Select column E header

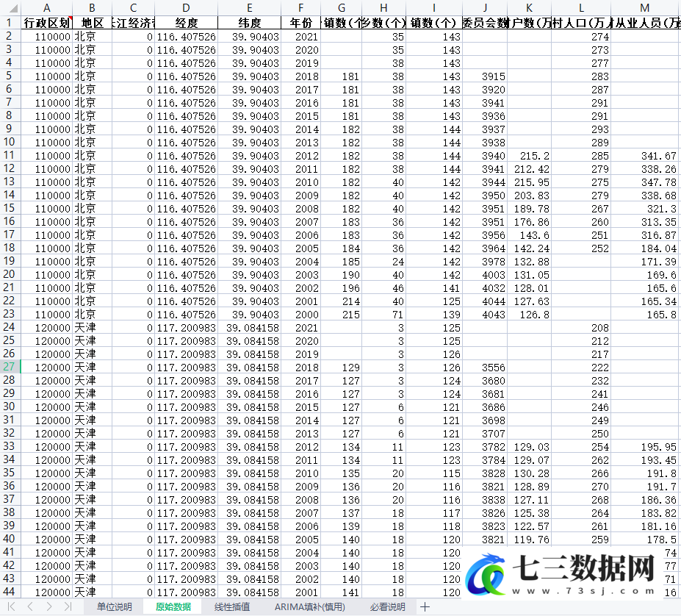point(249,8)
